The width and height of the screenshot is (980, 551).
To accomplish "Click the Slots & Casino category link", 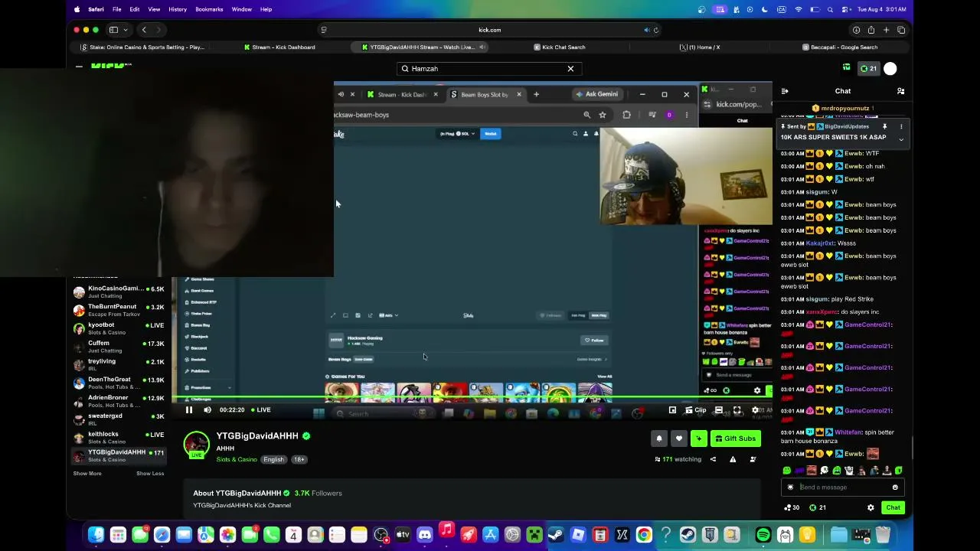I will [237, 460].
